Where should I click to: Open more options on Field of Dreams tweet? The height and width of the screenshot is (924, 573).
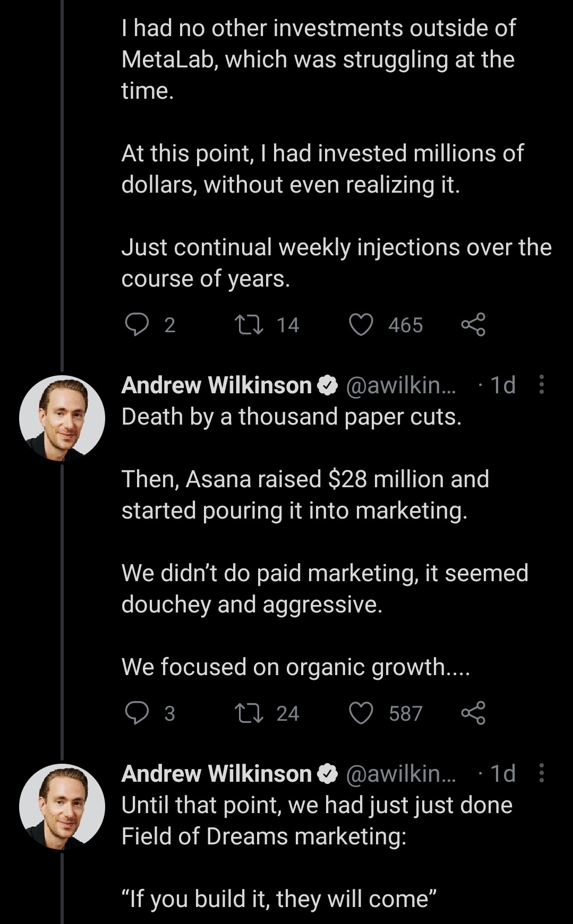(541, 773)
